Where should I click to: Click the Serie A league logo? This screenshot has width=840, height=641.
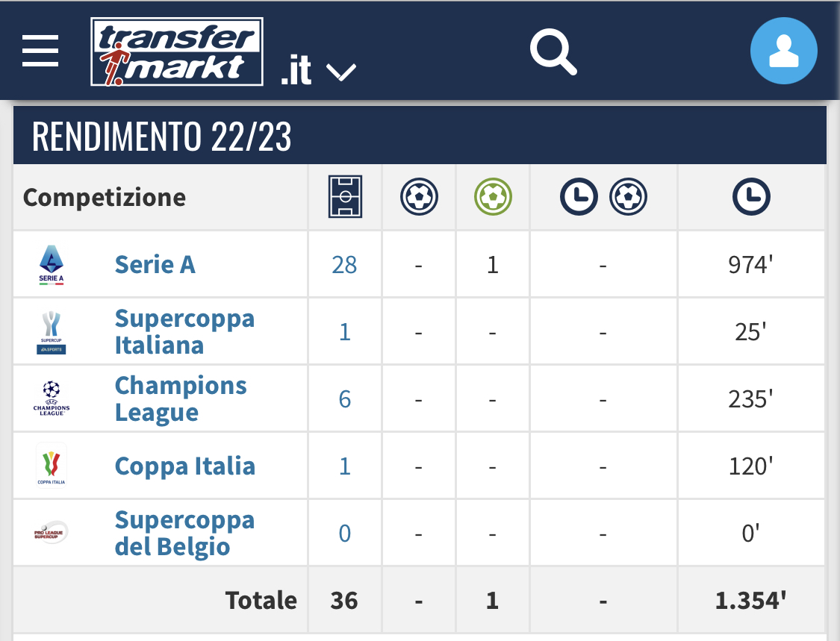(52, 264)
